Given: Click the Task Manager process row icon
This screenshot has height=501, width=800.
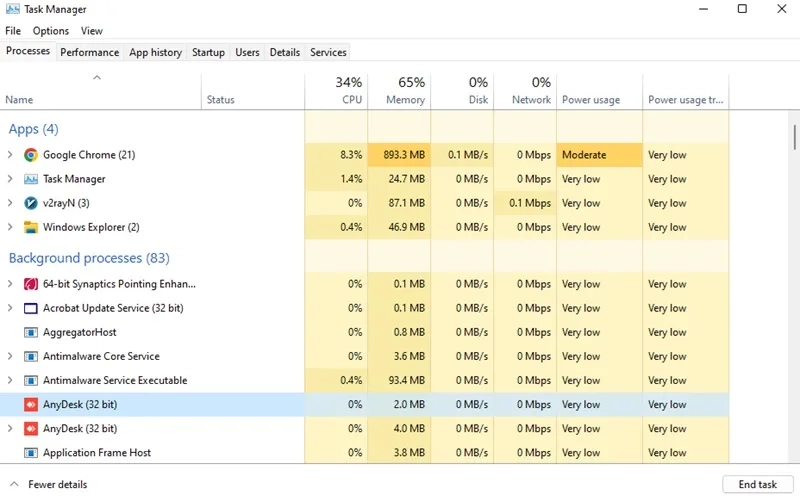Looking at the screenshot, I should point(31,179).
